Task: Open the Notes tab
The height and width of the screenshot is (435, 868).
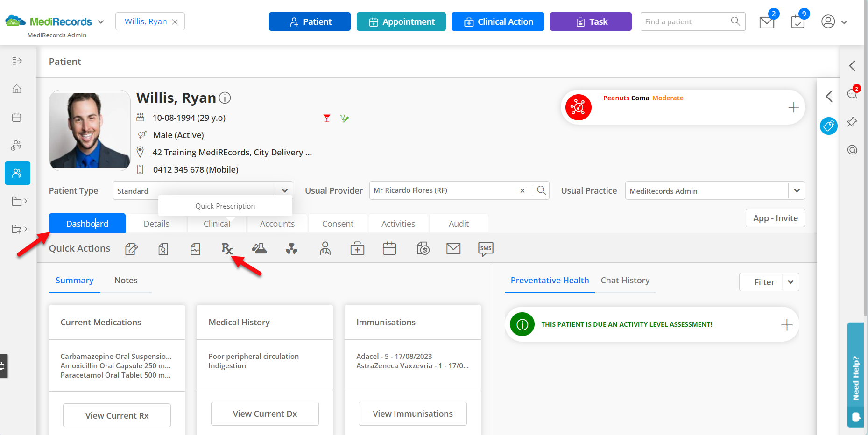Action: coord(126,281)
